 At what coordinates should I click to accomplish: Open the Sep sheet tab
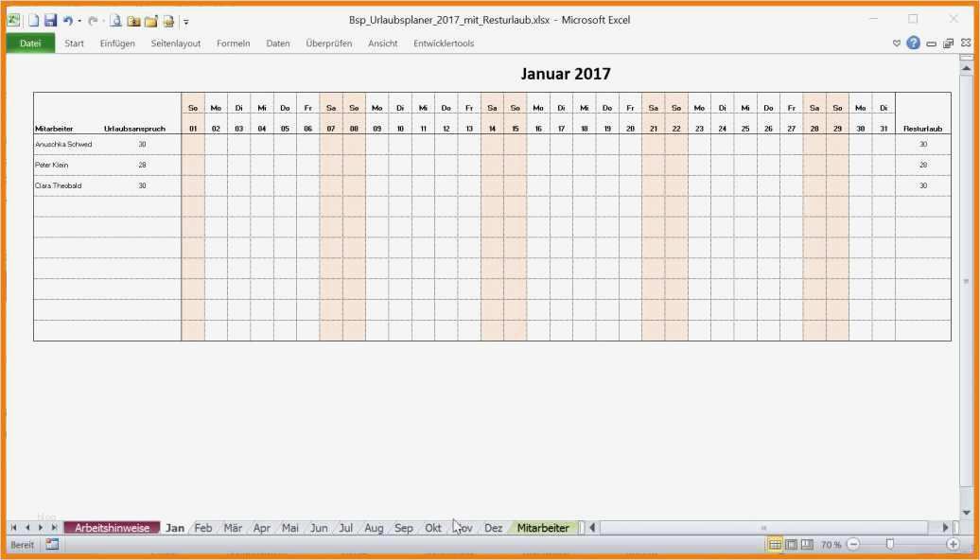click(x=404, y=528)
